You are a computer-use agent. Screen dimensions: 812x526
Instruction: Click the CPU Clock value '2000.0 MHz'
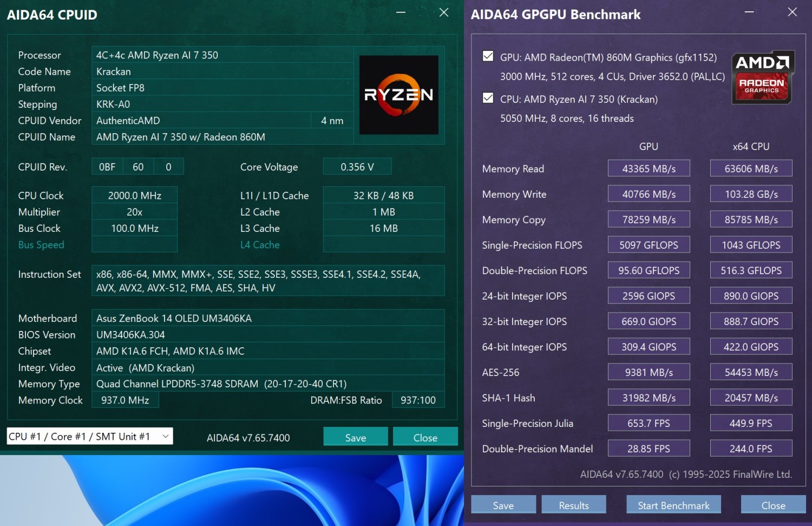pos(135,196)
